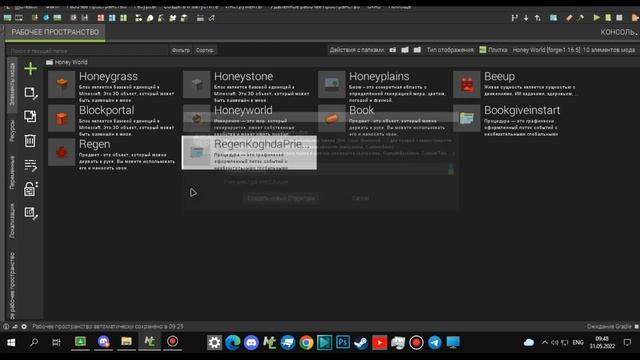Viewport: 640px width, 360px height.
Task: Click the ENG language indicator in tray
Action: click(x=578, y=342)
